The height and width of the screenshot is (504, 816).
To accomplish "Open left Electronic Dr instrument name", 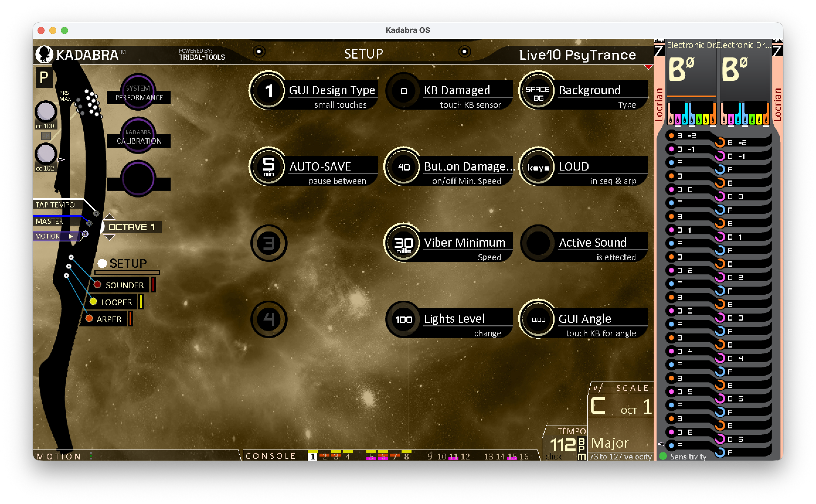I will [692, 45].
